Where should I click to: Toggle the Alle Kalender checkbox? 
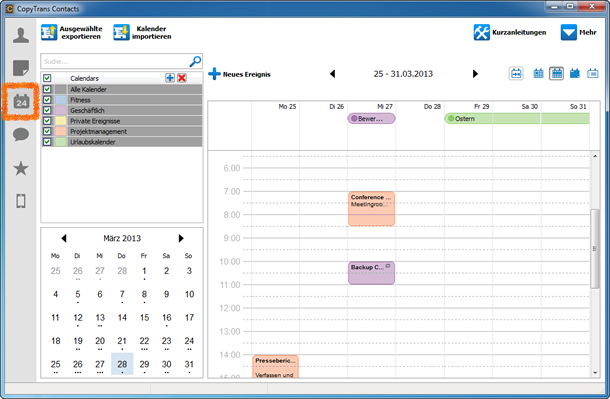pyautogui.click(x=47, y=89)
